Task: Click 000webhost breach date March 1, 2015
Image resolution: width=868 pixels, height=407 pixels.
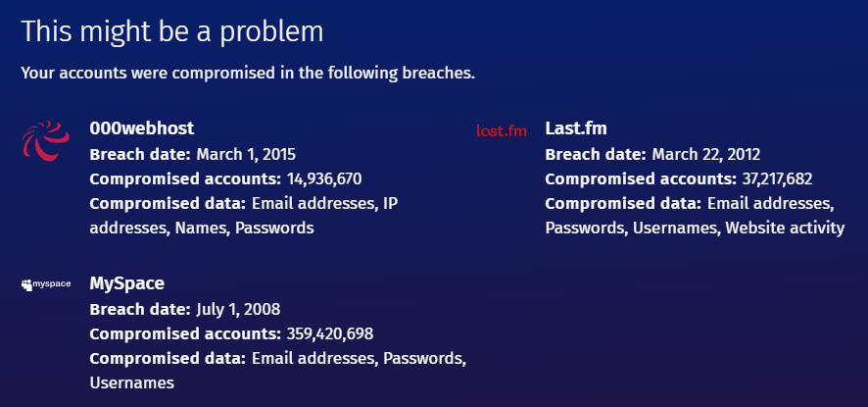Action: [x=246, y=154]
